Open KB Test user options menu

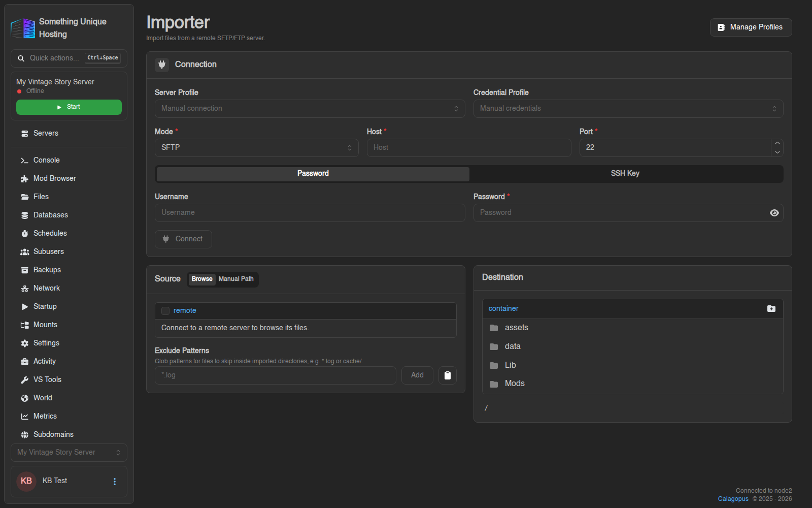(x=115, y=482)
